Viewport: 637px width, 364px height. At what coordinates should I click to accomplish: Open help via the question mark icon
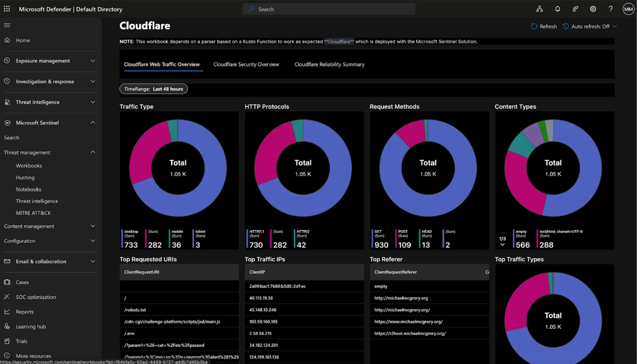tap(611, 9)
